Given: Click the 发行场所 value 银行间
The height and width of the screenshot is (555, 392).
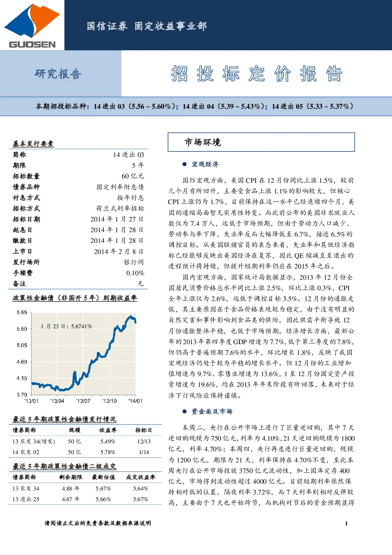Looking at the screenshot, I should tap(134, 262).
